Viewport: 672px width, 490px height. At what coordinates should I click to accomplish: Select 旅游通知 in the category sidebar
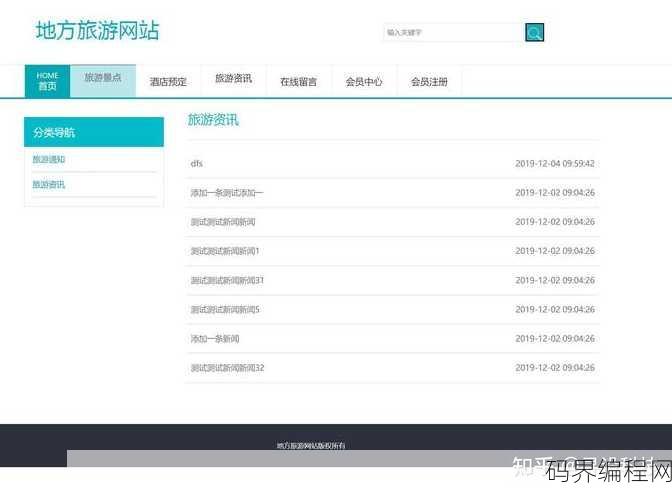click(x=48, y=159)
